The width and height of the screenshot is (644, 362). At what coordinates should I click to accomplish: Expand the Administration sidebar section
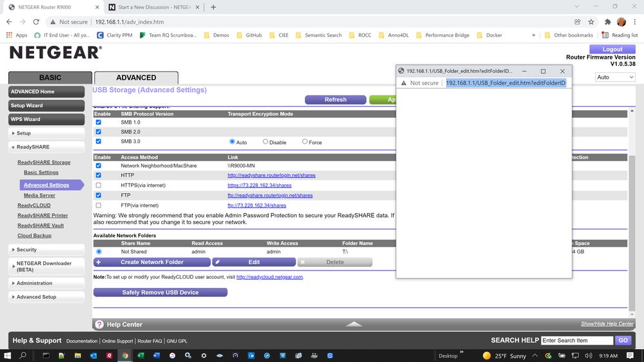pyautogui.click(x=34, y=283)
